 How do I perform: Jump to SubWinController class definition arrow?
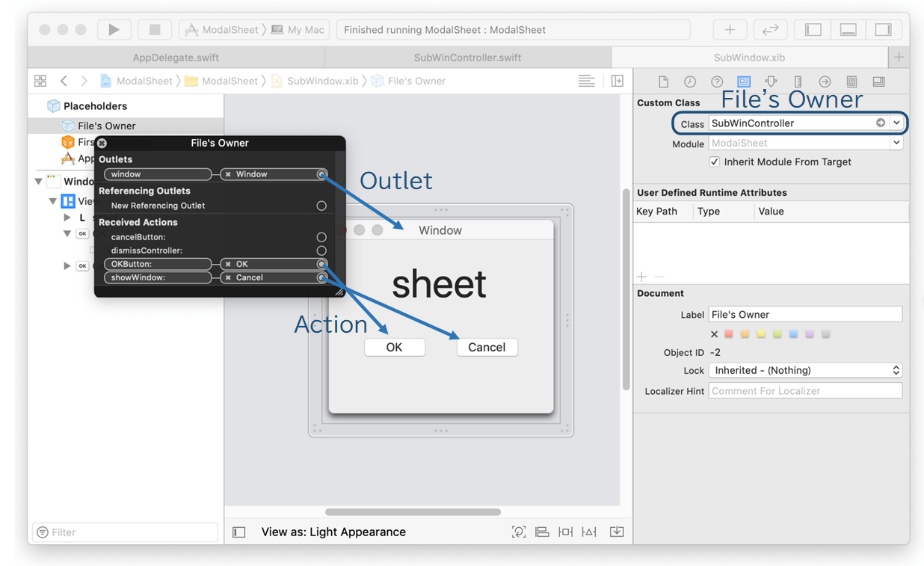click(881, 123)
